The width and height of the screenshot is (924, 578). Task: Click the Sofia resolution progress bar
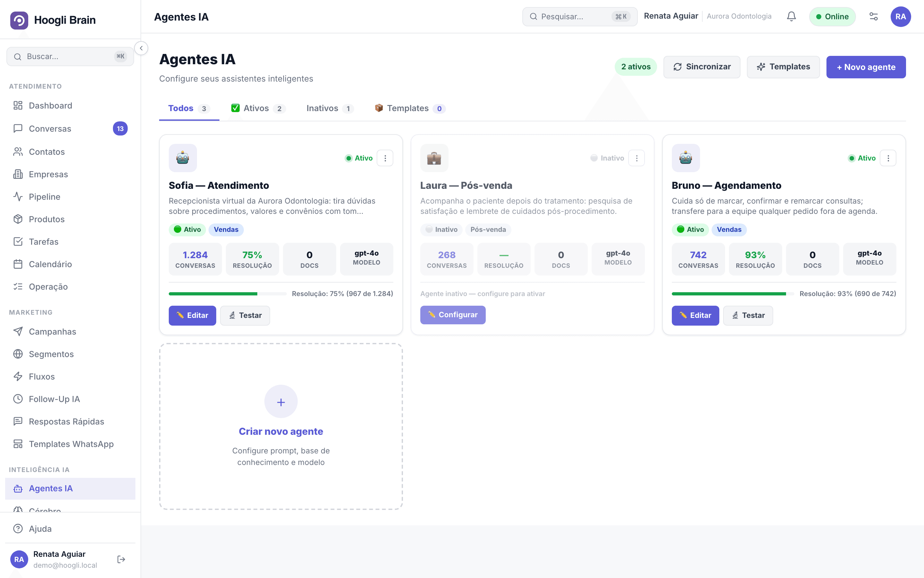pyautogui.click(x=227, y=294)
